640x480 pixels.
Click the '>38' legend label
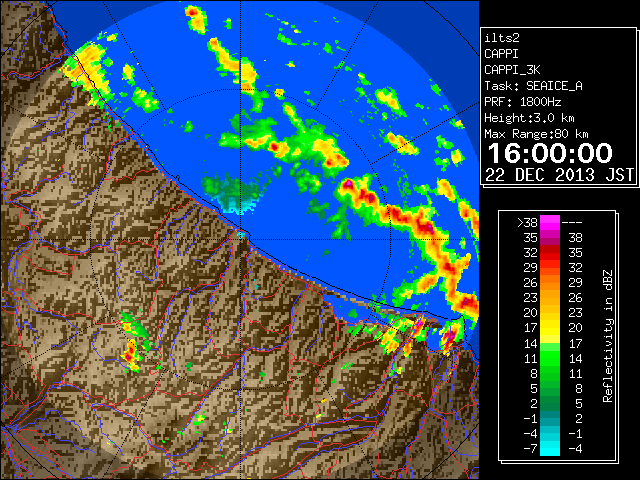(527, 223)
